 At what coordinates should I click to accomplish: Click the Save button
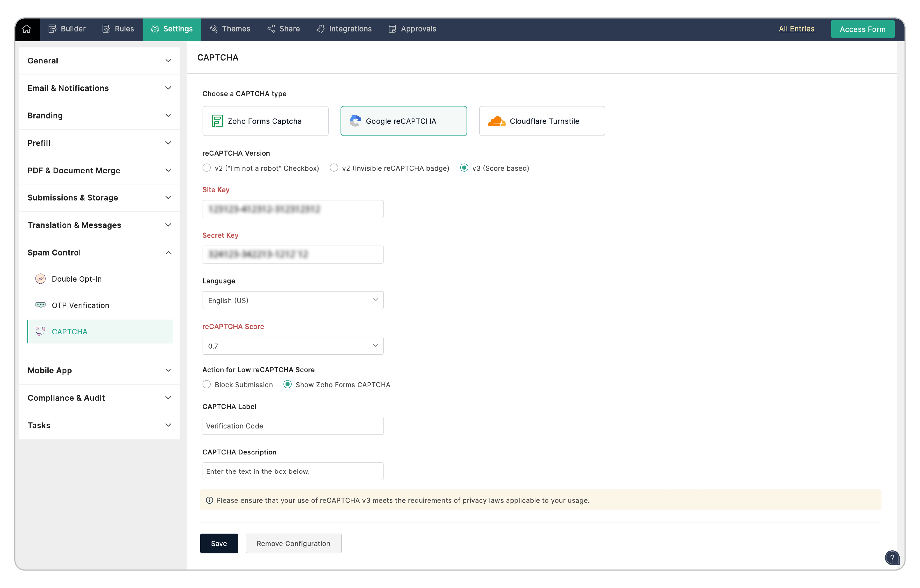point(219,543)
